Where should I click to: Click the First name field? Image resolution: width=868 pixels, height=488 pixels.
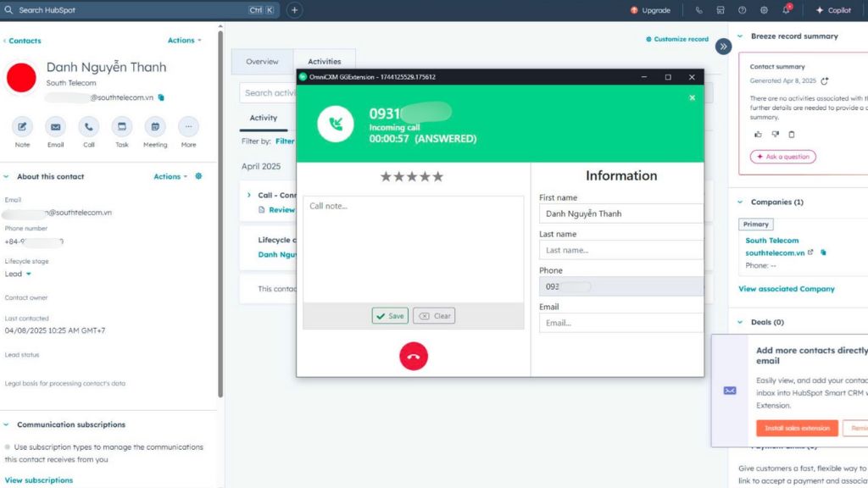[x=621, y=213]
